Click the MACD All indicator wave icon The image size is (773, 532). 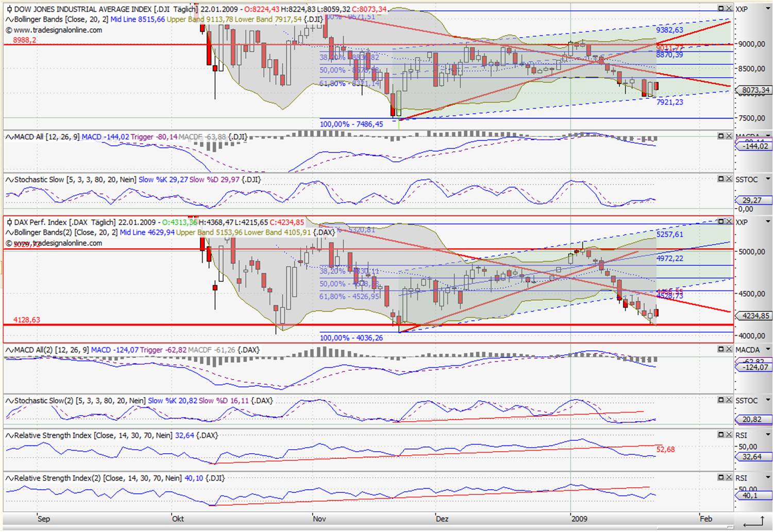(8, 137)
